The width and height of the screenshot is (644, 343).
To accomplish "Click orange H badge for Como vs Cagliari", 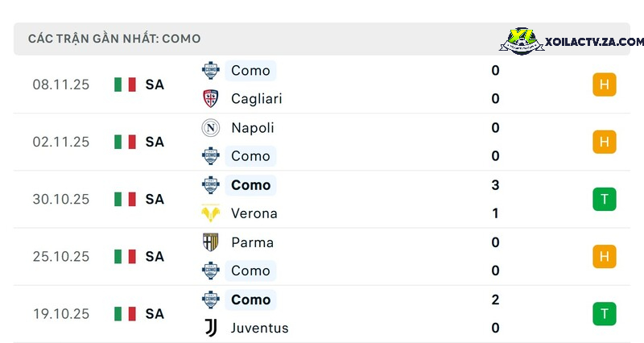I will [x=605, y=85].
